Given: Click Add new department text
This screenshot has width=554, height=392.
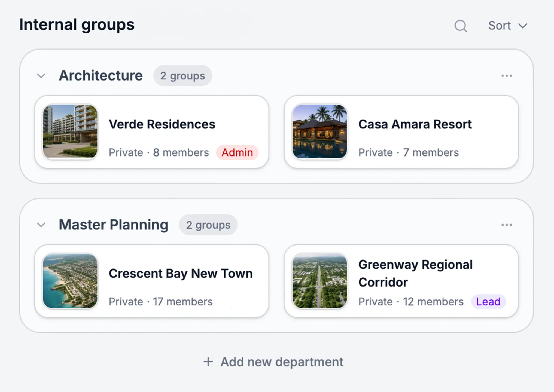Looking at the screenshot, I should (282, 362).
